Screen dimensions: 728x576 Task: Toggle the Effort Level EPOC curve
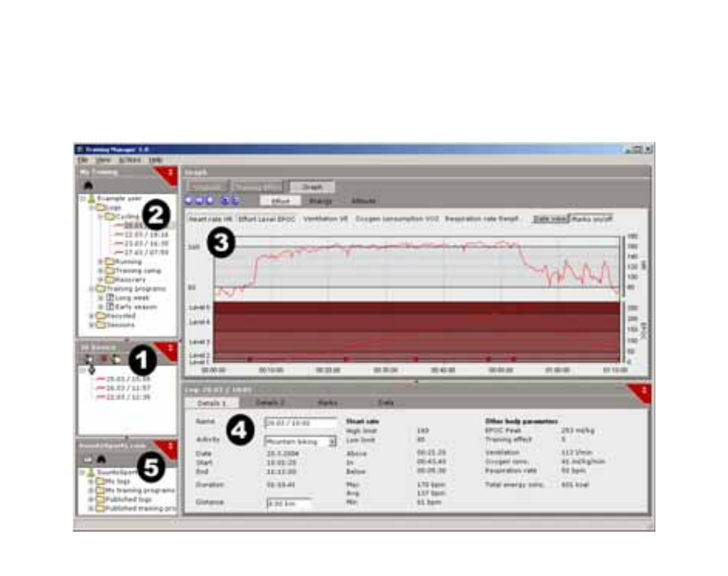(x=267, y=219)
